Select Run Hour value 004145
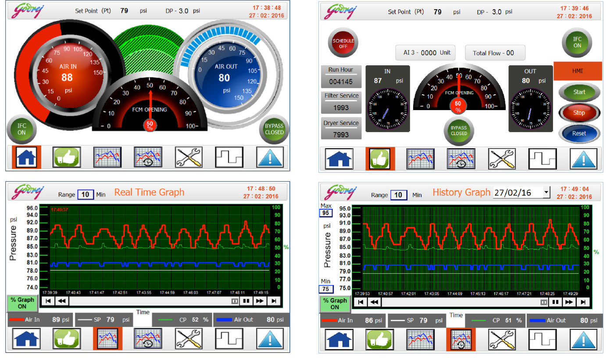Screen dimensions: 614x364 click(x=341, y=82)
